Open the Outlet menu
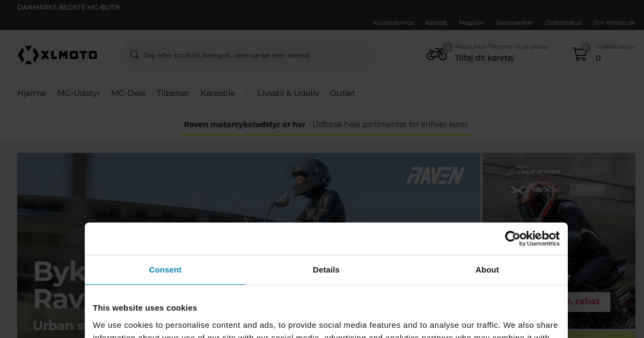Screen dimensions: 644x338 (x=342, y=93)
